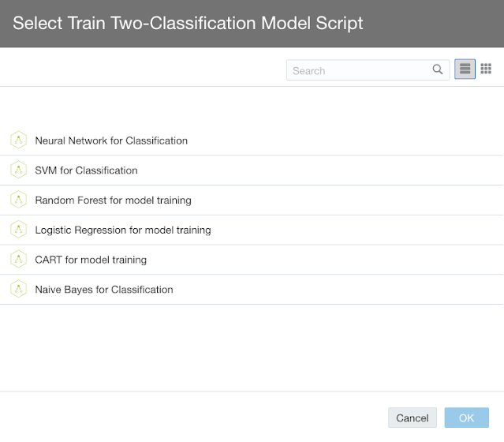This screenshot has height=442, width=504.
Task: Click the SVM for Classification hexagon icon
Action: tap(18, 170)
